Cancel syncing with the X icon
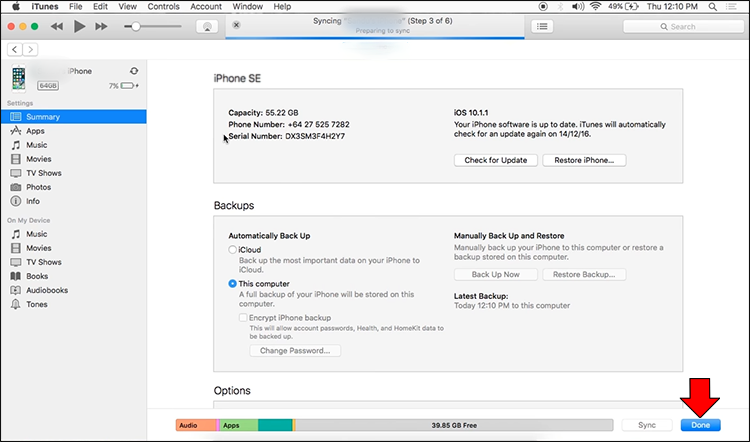750x442 pixels. (236, 25)
